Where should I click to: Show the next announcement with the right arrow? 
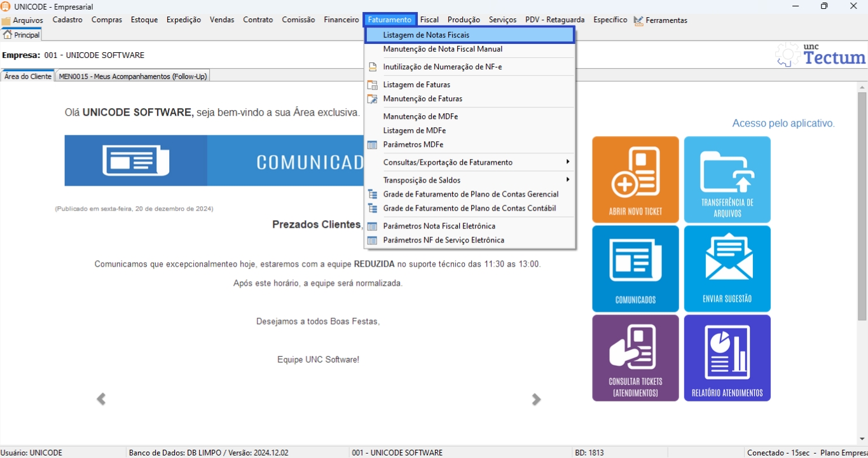point(536,399)
